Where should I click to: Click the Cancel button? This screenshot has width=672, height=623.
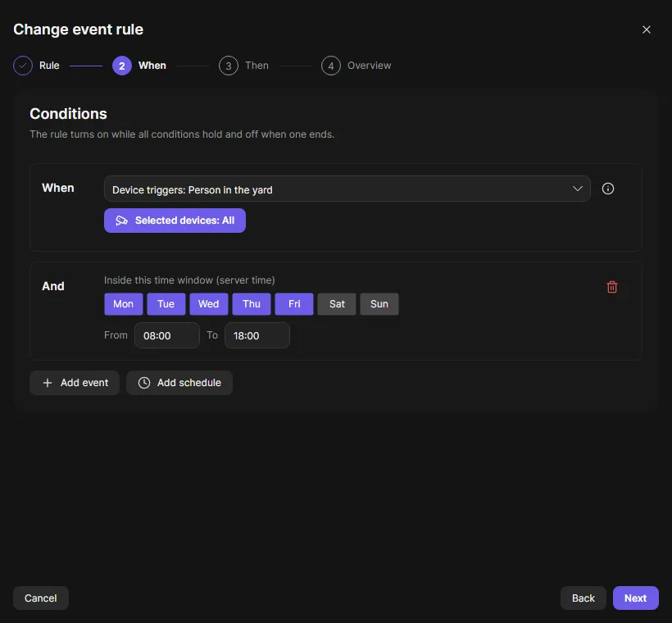(x=41, y=598)
